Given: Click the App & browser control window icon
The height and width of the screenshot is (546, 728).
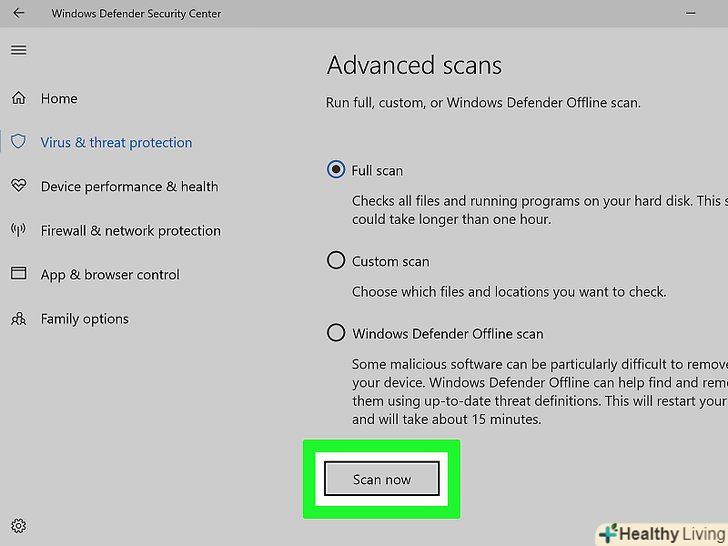Looking at the screenshot, I should point(19,273).
